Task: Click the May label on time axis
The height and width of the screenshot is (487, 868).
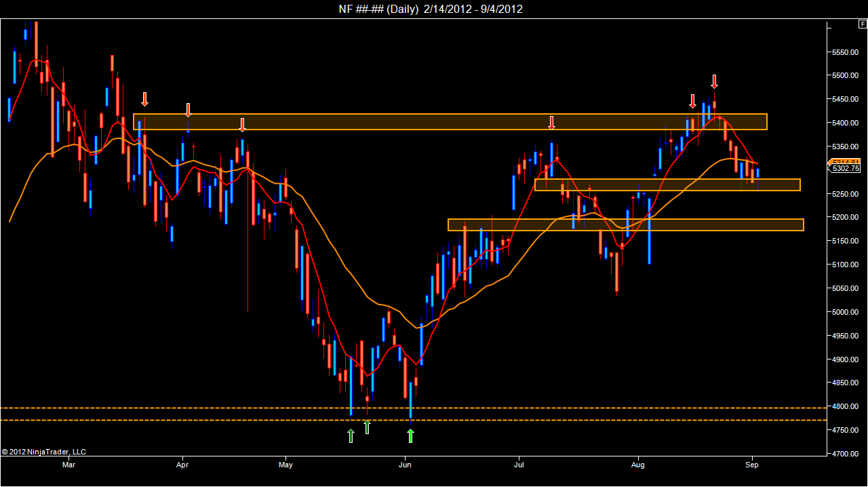Action: coord(285,465)
